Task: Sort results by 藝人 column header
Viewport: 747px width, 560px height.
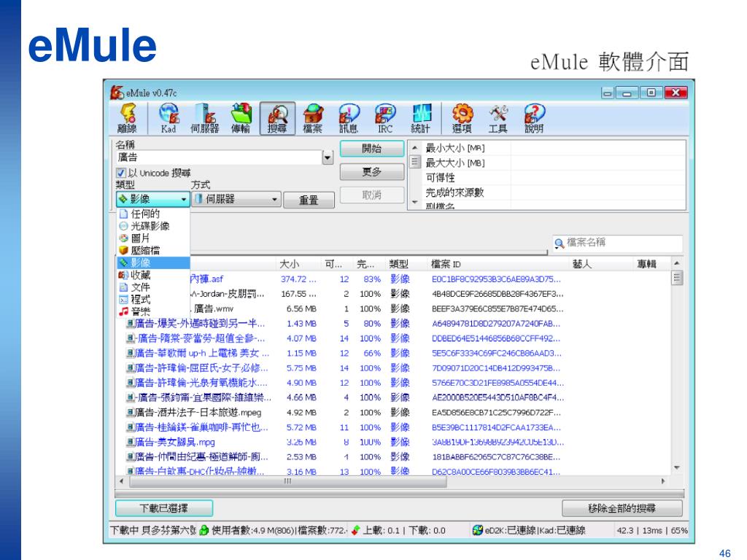Action: point(601,264)
